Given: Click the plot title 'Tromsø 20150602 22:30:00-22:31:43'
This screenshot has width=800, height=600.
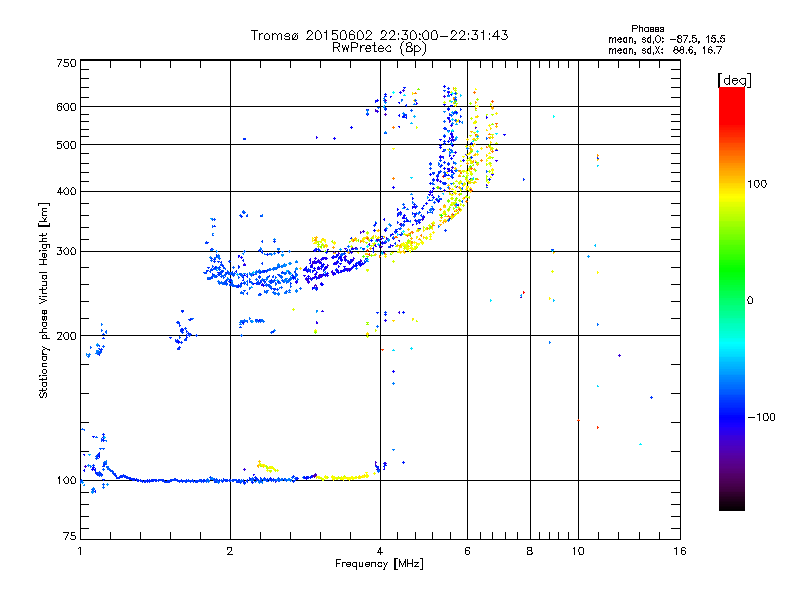Looking at the screenshot, I should 379,35.
